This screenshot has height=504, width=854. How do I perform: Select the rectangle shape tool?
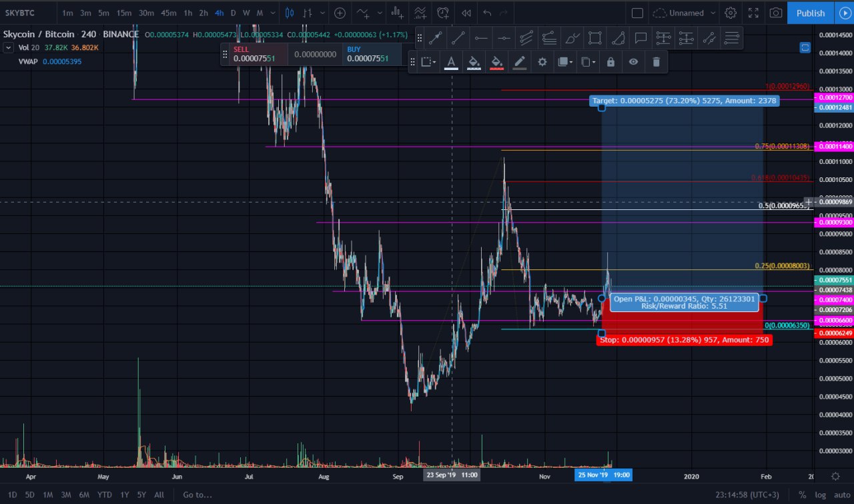tap(595, 39)
